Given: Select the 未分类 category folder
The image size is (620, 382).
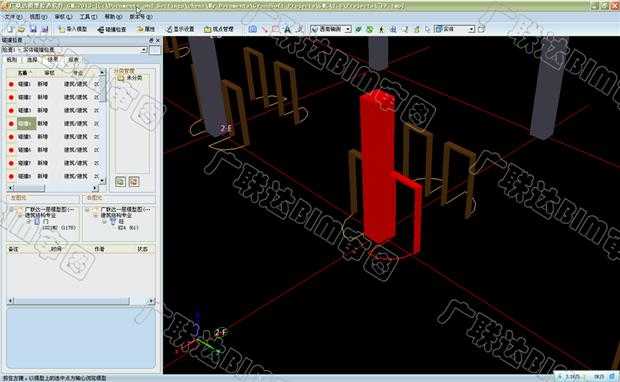Looking at the screenshot, I should [x=130, y=78].
